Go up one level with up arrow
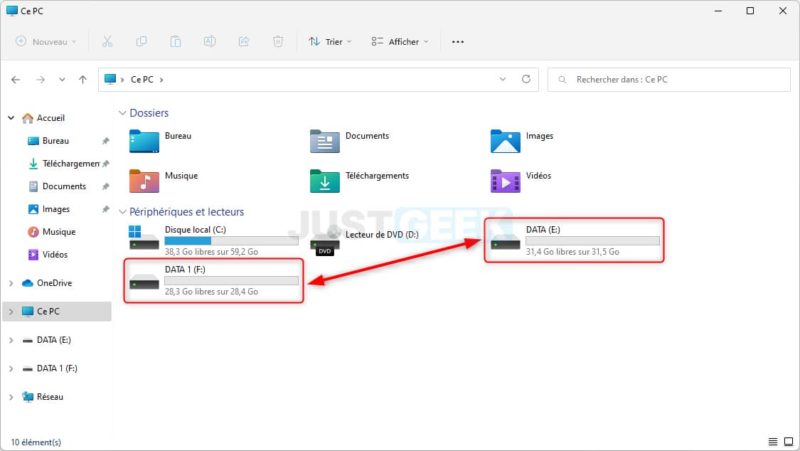 click(x=83, y=80)
